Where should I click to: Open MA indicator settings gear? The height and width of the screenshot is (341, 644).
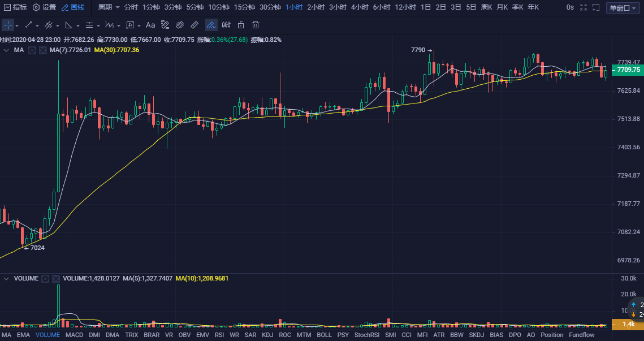pos(32,50)
